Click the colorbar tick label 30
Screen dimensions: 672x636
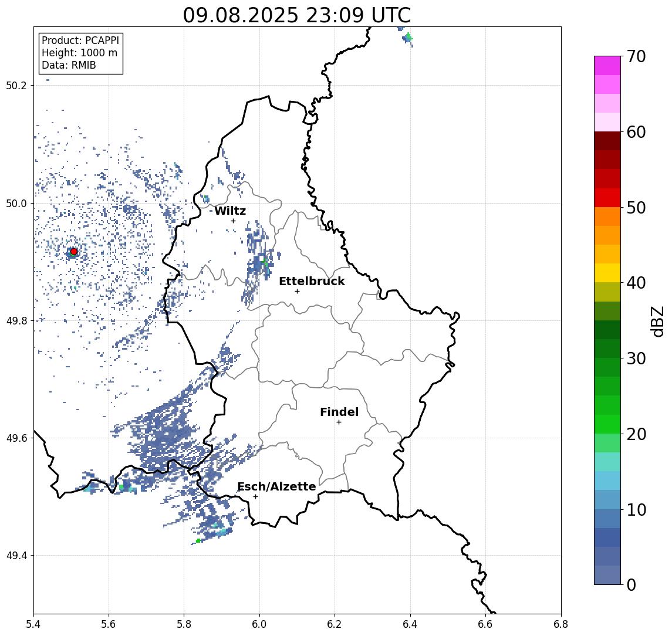tap(636, 358)
